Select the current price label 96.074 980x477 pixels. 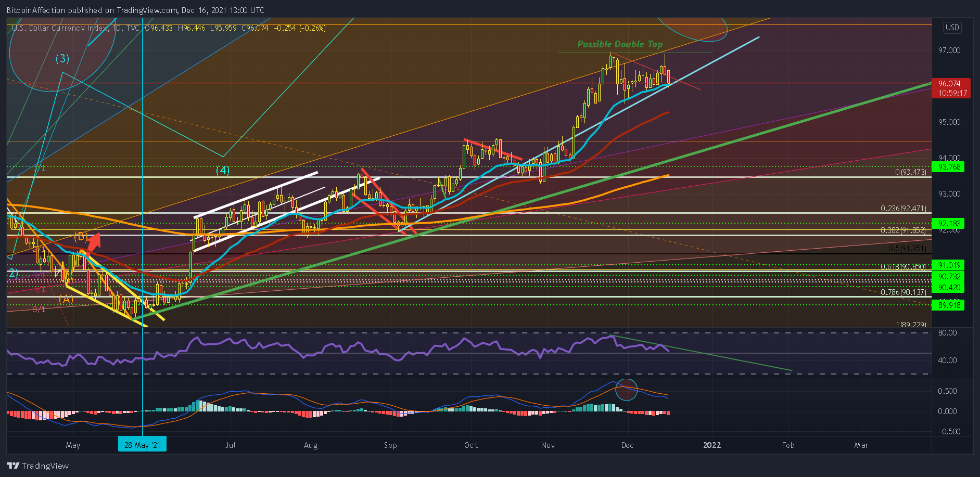949,83
